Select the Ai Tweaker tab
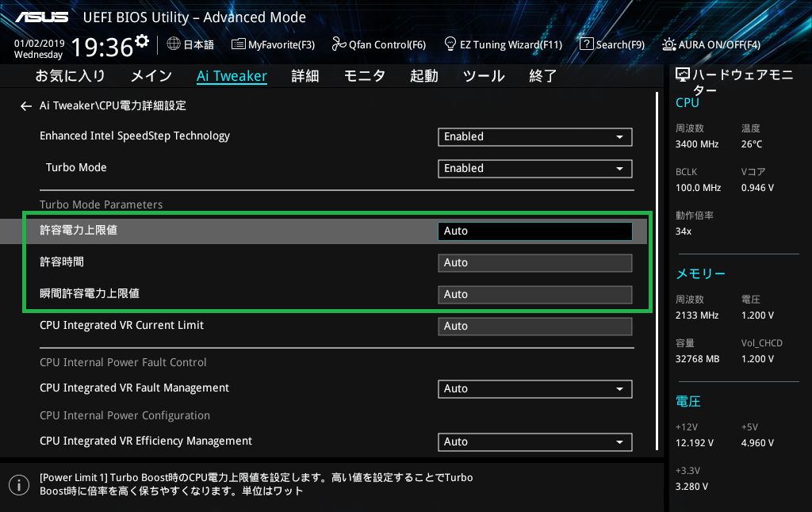The image size is (812, 512). (232, 76)
